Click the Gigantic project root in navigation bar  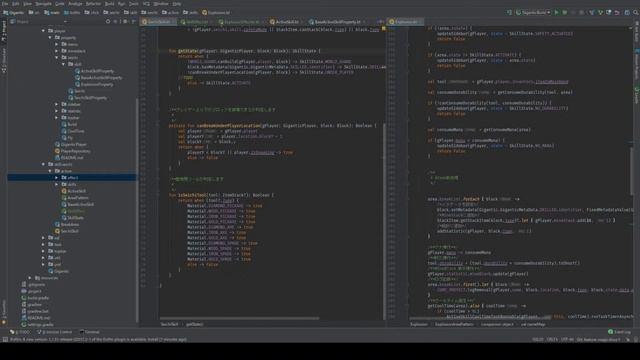13,13
